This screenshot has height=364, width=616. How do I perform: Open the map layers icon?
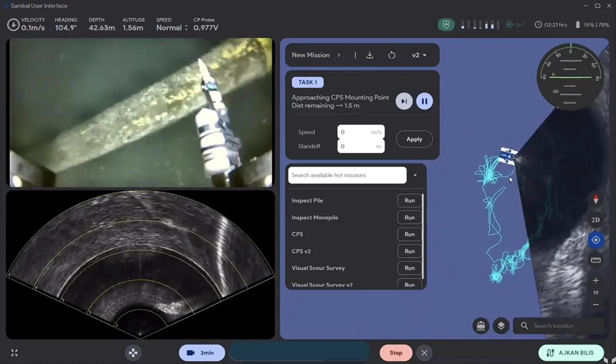click(501, 326)
